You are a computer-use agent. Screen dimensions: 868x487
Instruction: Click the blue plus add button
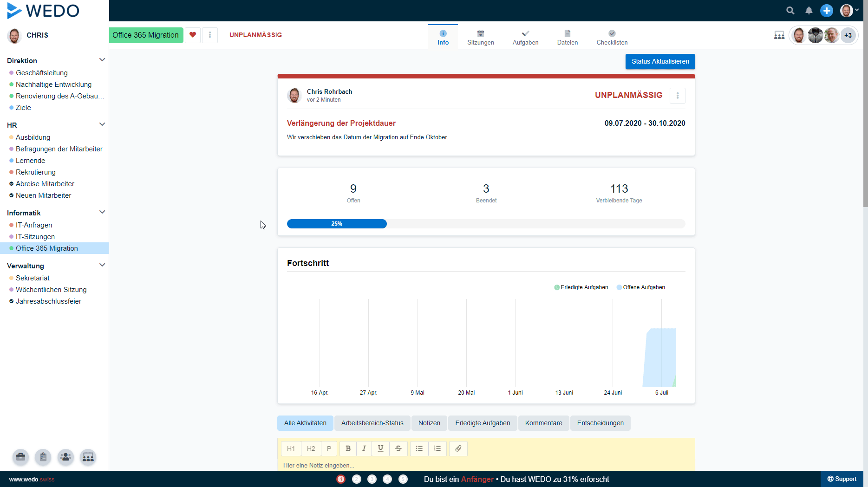coord(827,10)
